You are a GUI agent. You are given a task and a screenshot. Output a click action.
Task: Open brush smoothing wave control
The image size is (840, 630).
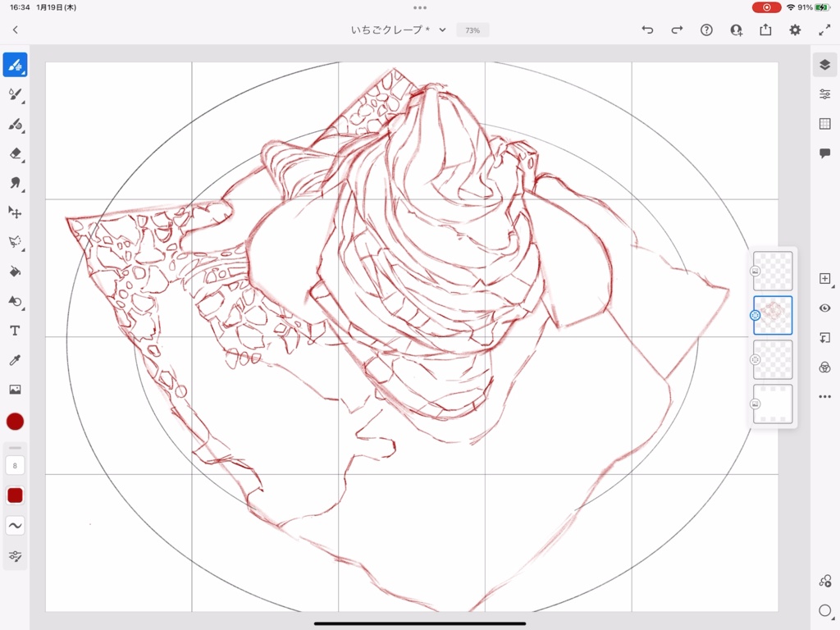15,526
